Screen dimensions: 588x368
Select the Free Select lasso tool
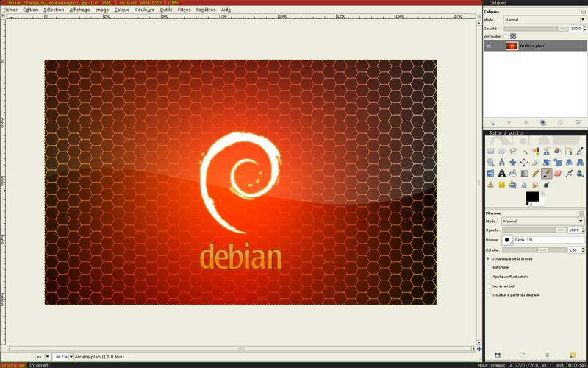[513, 151]
